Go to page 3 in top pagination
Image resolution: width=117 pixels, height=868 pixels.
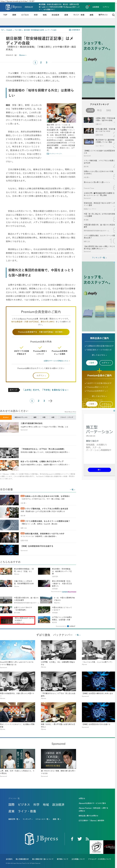click(x=47, y=62)
